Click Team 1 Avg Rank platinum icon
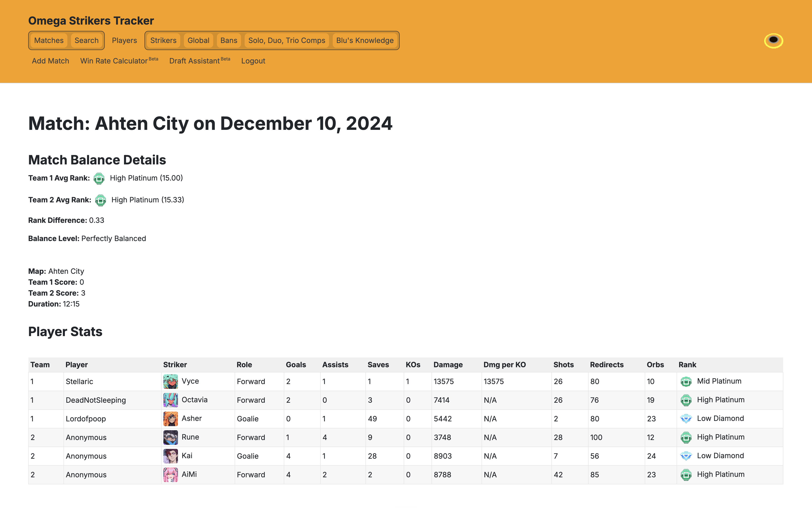Screen dimensions: 812x508 [x=99, y=179]
